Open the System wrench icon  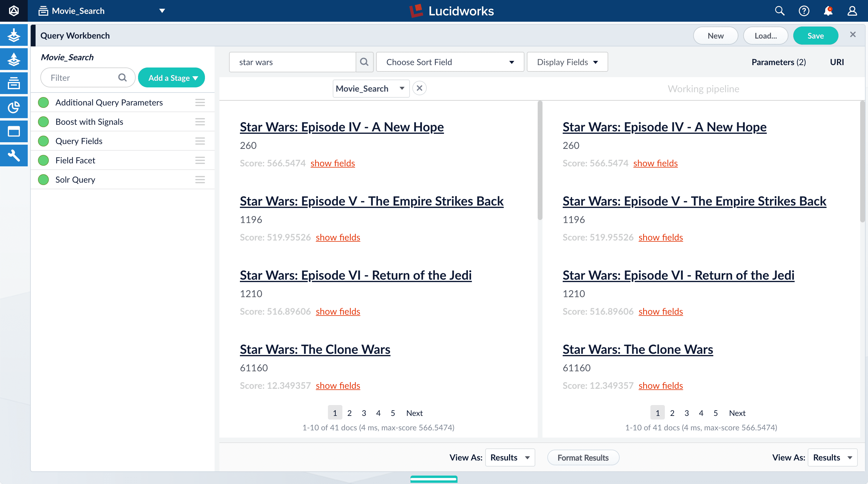[x=14, y=156]
